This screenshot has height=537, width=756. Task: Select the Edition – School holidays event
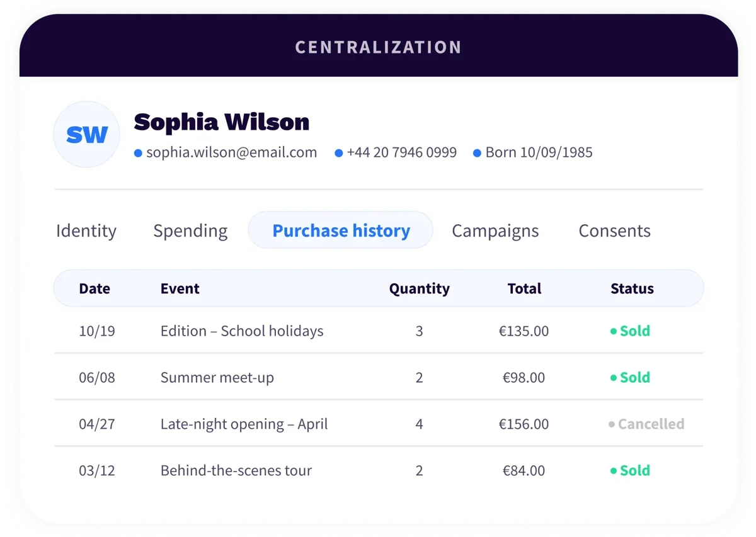[242, 331]
